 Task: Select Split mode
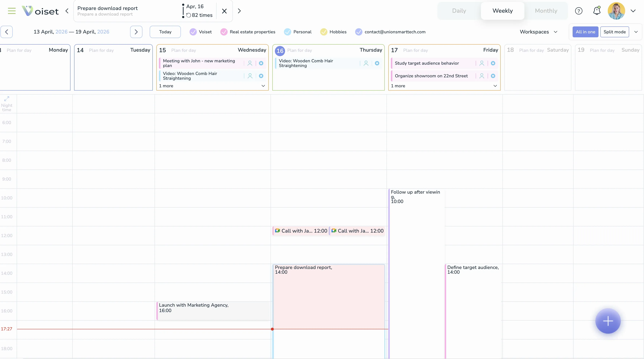coord(615,32)
